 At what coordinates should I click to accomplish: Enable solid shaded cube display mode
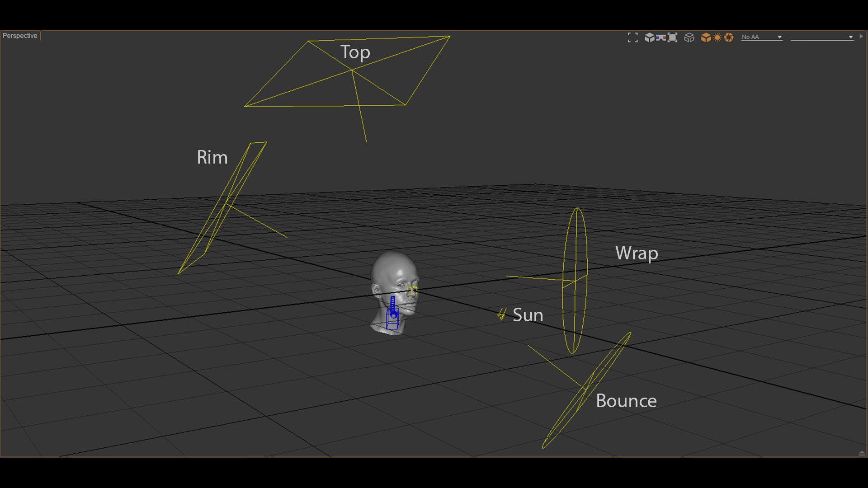click(x=649, y=38)
